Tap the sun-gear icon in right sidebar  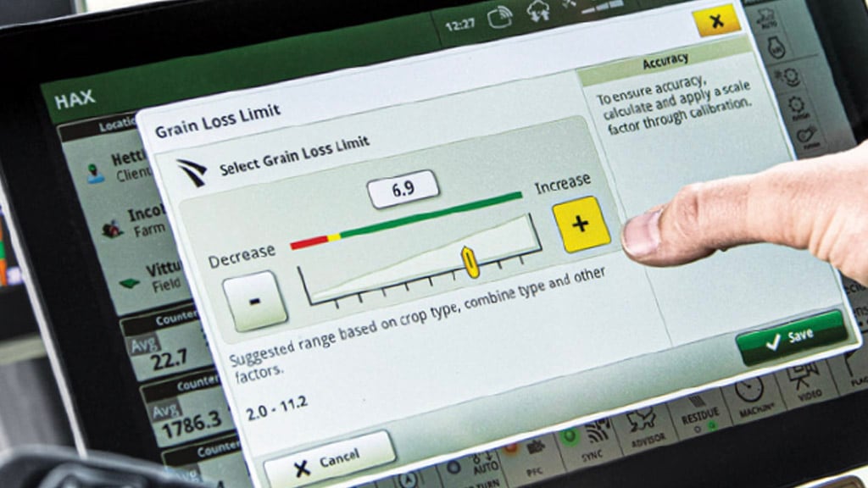pyautogui.click(x=787, y=77)
